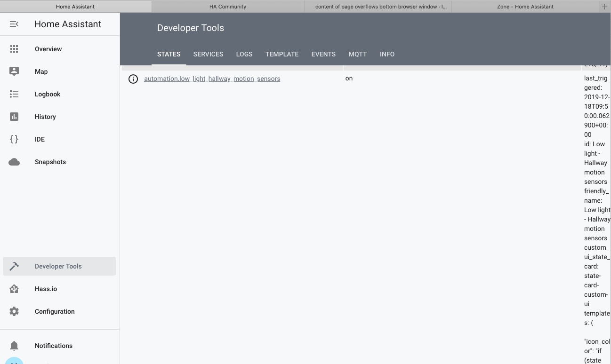Select the History bar-chart icon
611x364 pixels.
(x=14, y=117)
